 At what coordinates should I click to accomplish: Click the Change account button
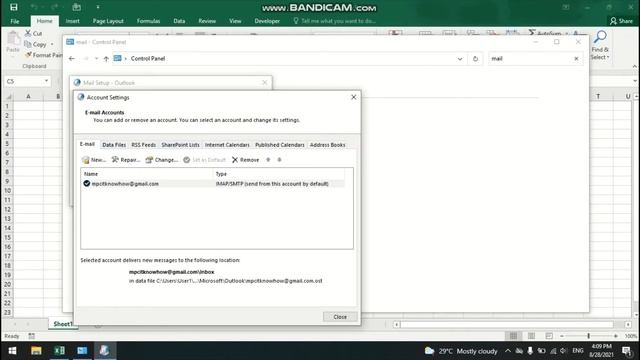point(162,160)
